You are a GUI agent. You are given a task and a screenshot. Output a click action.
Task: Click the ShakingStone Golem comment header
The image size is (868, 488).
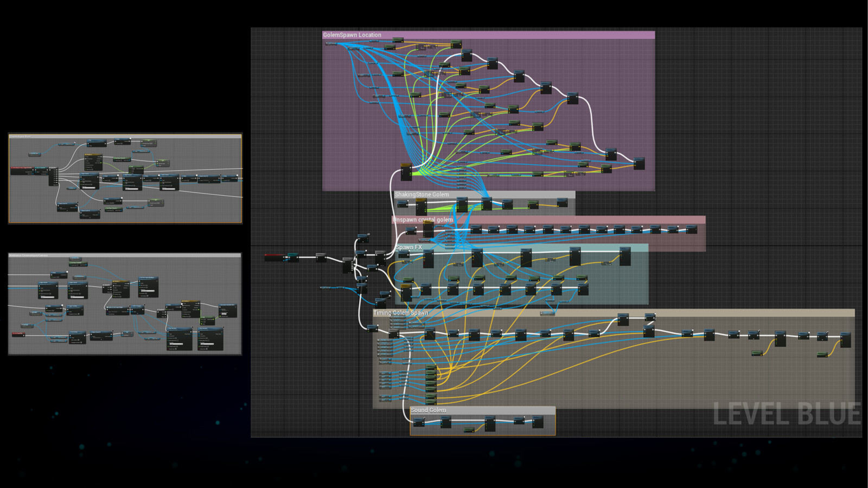coord(422,194)
